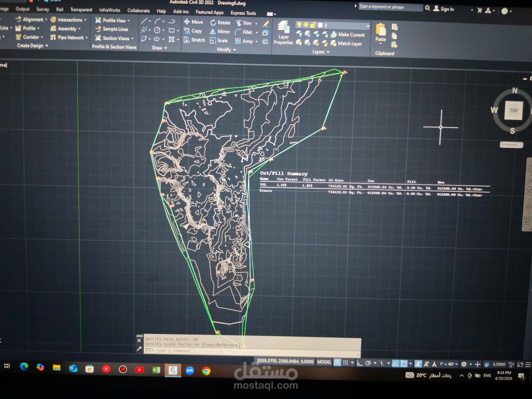Open Layer Properties manager

(283, 33)
